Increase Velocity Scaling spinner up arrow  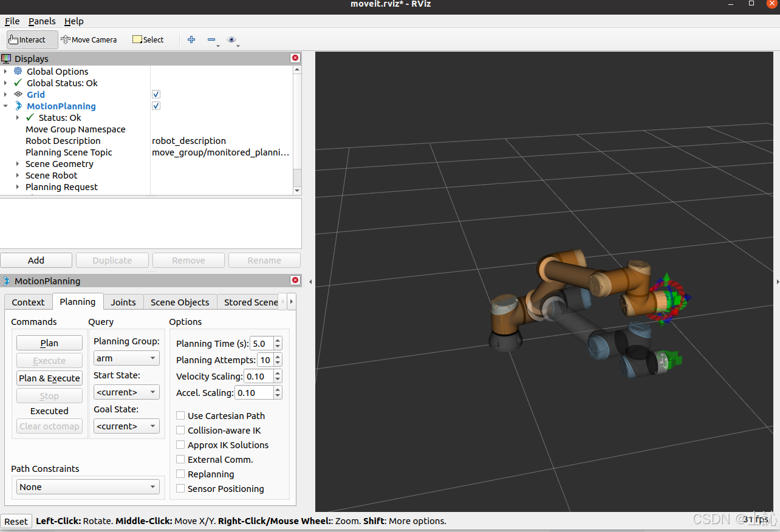tap(278, 373)
